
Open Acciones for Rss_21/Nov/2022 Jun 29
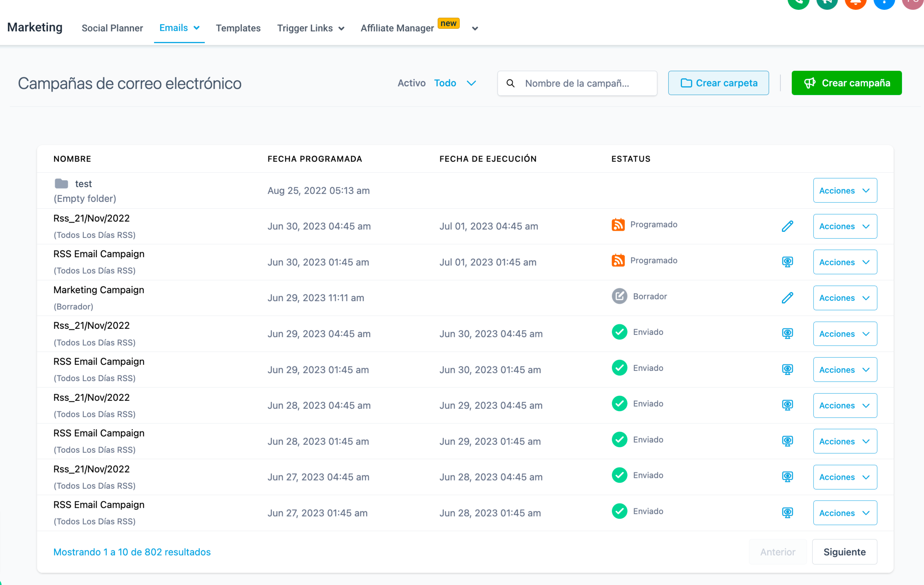coord(844,333)
